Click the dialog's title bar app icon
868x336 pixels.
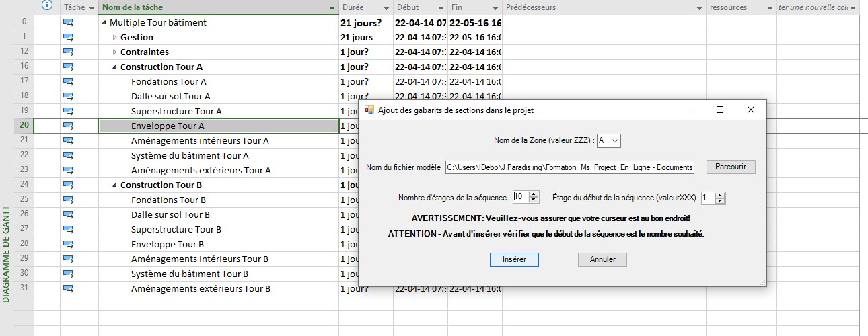tap(369, 110)
